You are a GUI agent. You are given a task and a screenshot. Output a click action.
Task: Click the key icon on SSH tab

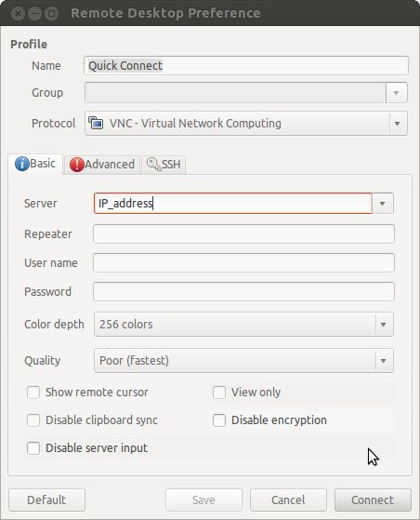pos(153,164)
